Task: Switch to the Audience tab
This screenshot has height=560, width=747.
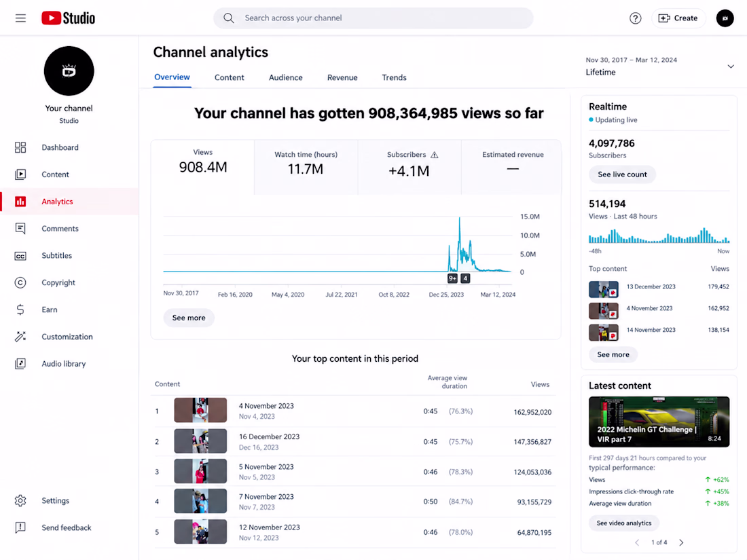Action: click(285, 77)
